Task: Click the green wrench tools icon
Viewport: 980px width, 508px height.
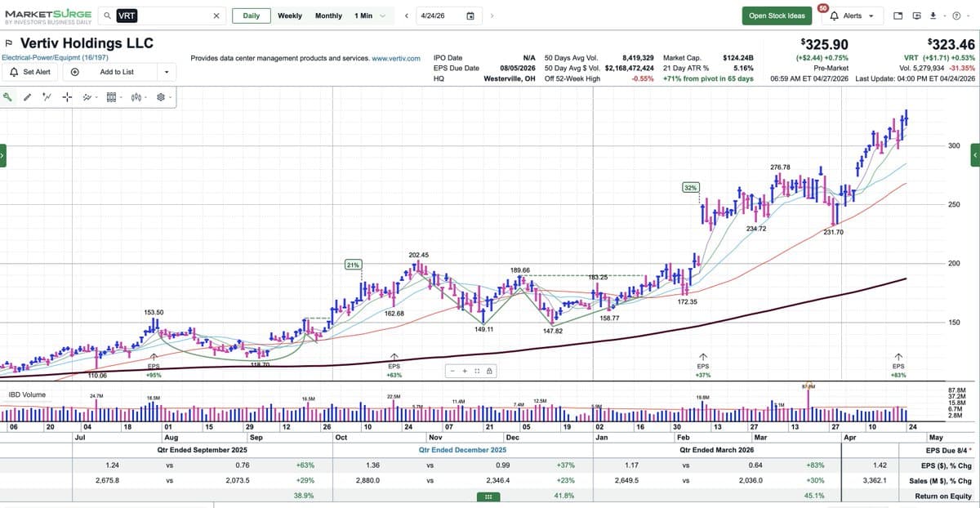Action: [8, 98]
